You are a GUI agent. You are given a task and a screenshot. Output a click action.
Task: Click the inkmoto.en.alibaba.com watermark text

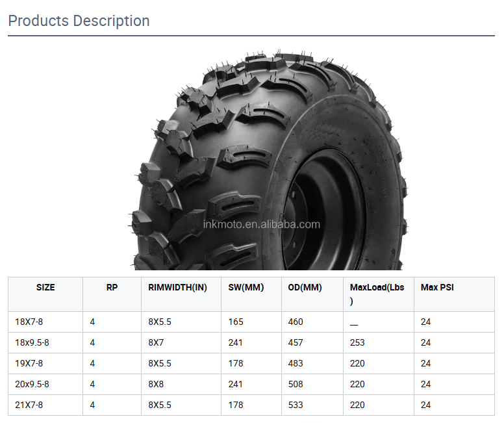coord(262,225)
